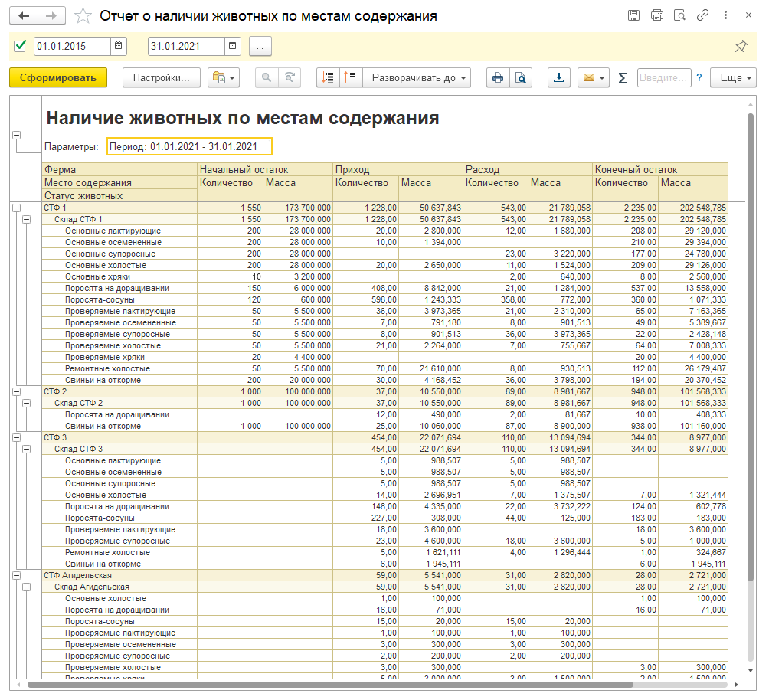Pin the period settings panel
This screenshot has height=700, width=769.
coord(740,47)
